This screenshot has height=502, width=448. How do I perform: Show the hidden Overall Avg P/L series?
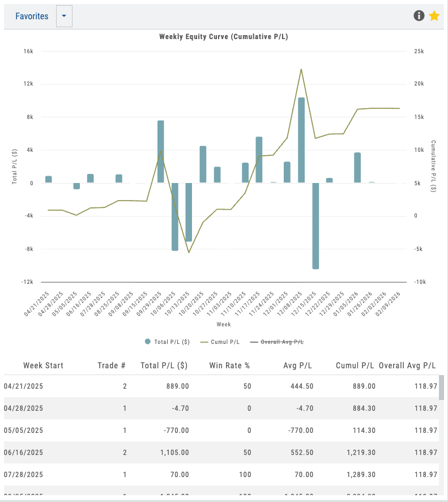tap(281, 342)
